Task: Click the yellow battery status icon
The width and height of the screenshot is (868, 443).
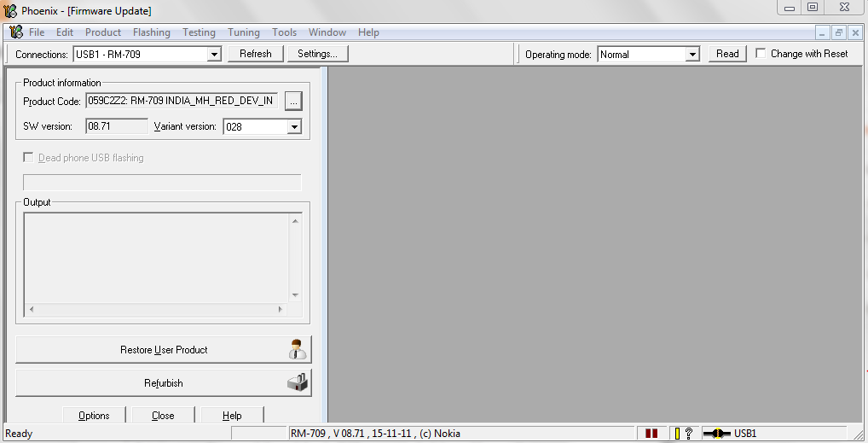Action: [x=677, y=433]
